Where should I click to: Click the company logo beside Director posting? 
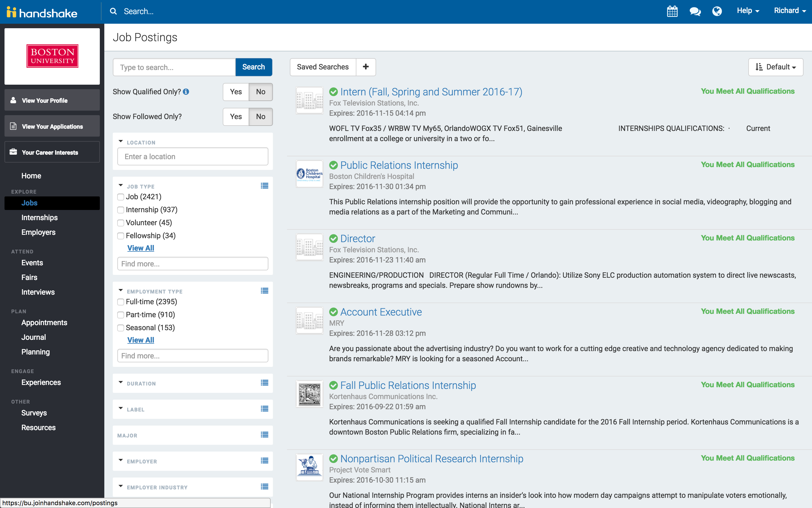[x=309, y=247]
